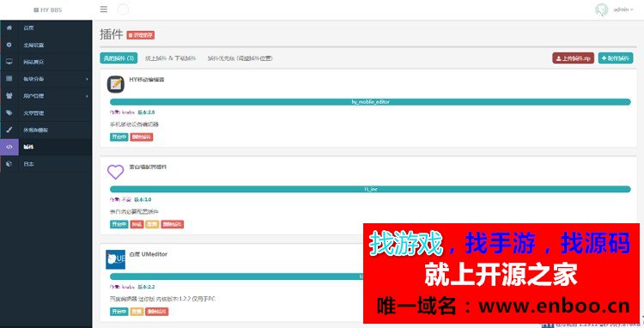This screenshot has width=644, height=328.
Task: Click the blue UMeditor plugin icon
Action: (115, 259)
